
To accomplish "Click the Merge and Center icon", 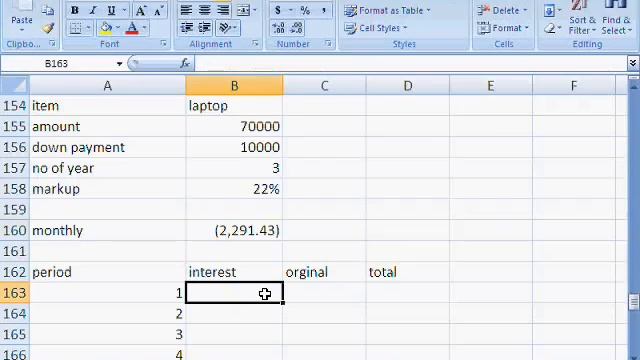I will tap(243, 10).
